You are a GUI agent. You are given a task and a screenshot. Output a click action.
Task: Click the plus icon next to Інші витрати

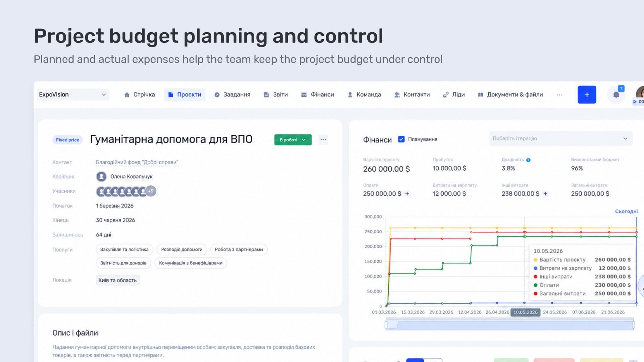tap(545, 194)
